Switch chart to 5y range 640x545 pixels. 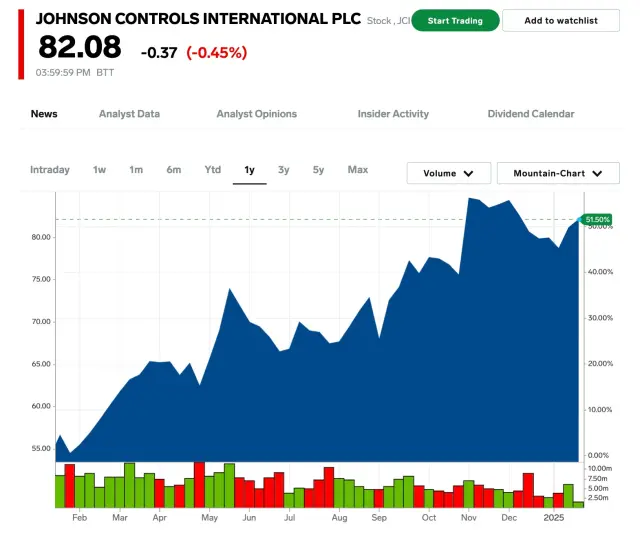318,170
